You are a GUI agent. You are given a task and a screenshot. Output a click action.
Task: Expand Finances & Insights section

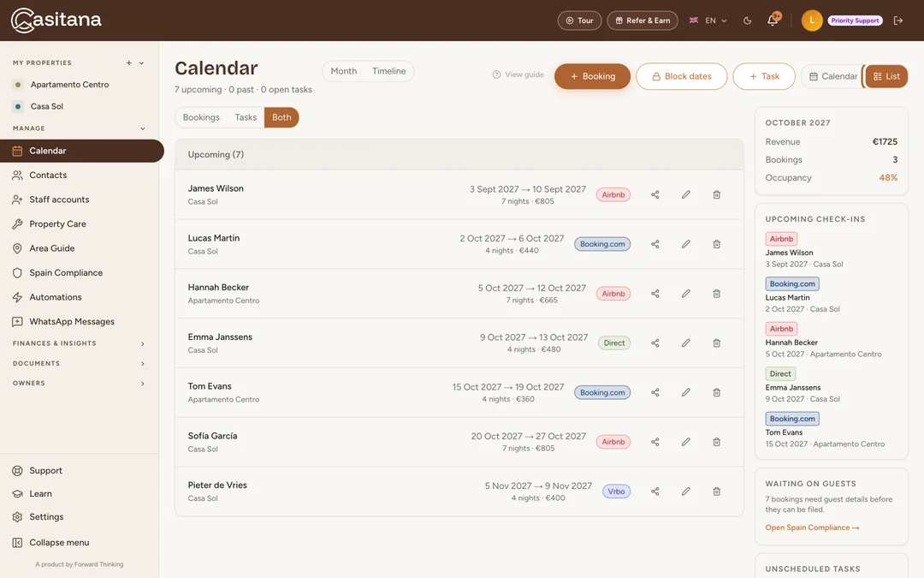pyautogui.click(x=80, y=343)
